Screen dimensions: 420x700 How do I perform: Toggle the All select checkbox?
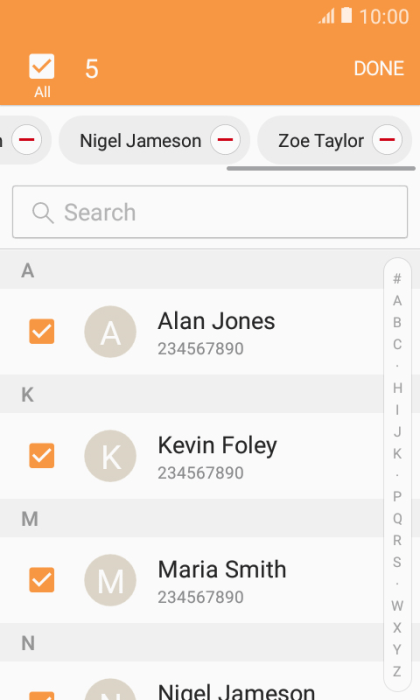click(x=42, y=67)
